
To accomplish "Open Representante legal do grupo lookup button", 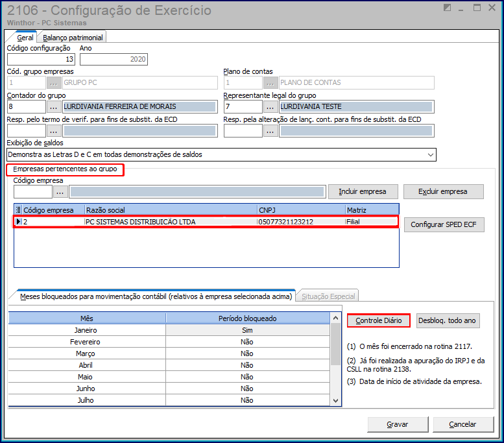I will (x=270, y=106).
